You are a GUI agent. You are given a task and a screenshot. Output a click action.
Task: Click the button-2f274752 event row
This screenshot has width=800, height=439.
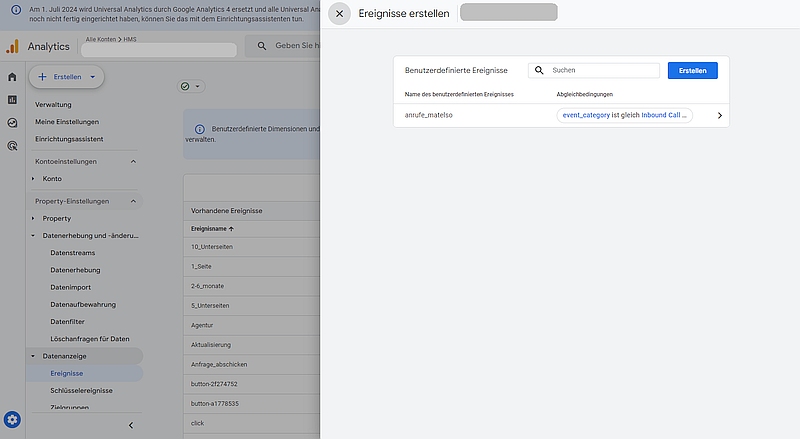click(252, 384)
